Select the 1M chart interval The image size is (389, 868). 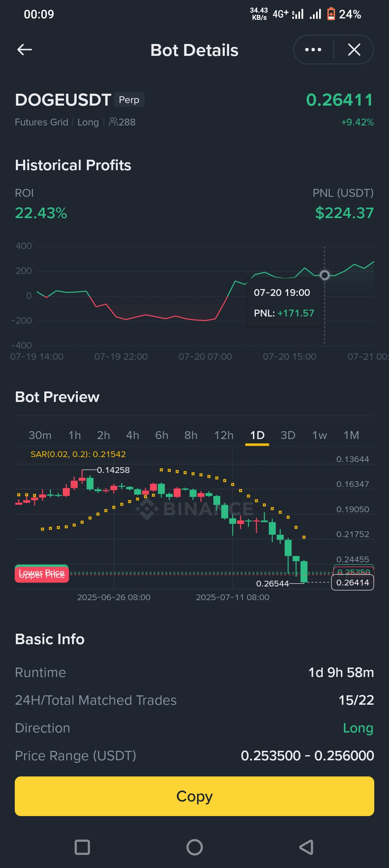351,435
